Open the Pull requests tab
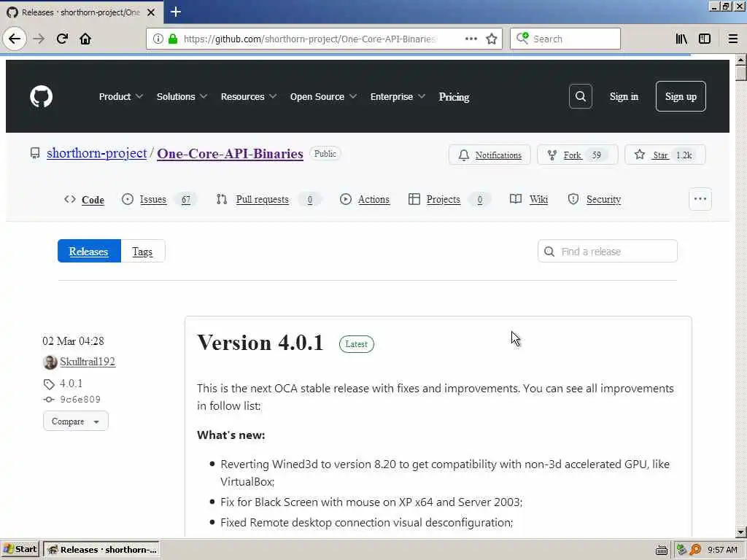The width and height of the screenshot is (747, 560). [x=268, y=199]
